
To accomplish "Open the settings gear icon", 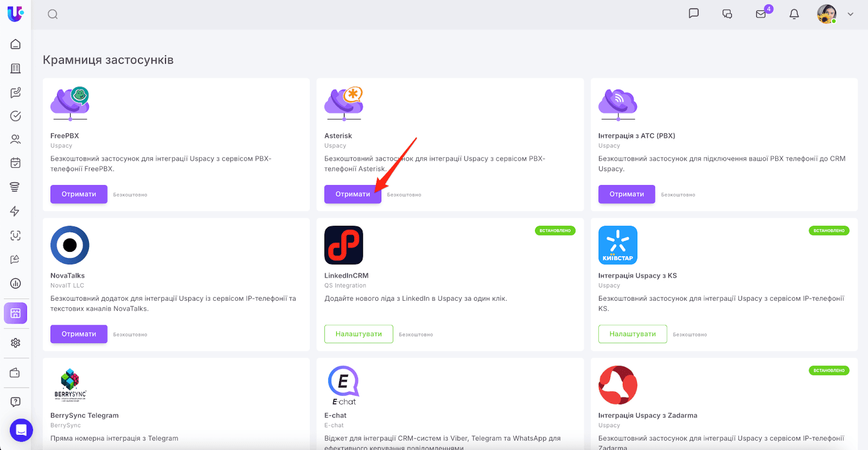I will point(16,343).
